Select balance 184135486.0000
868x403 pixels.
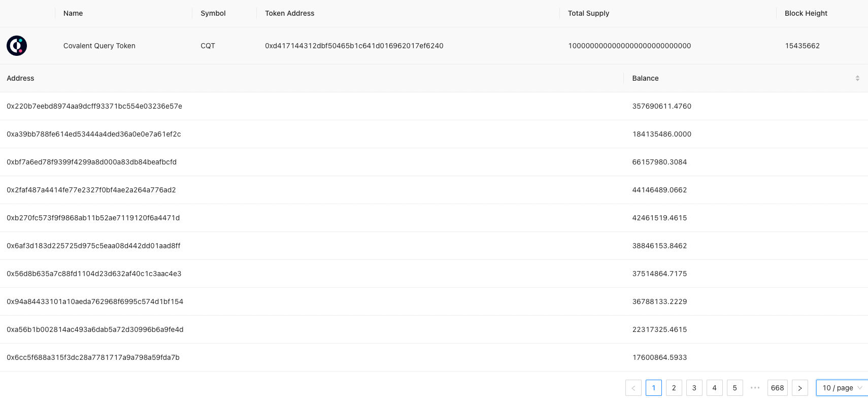662,134
